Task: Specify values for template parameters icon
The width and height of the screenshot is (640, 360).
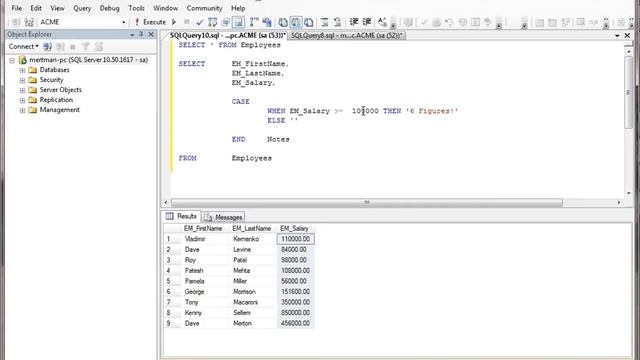Action: (382, 22)
